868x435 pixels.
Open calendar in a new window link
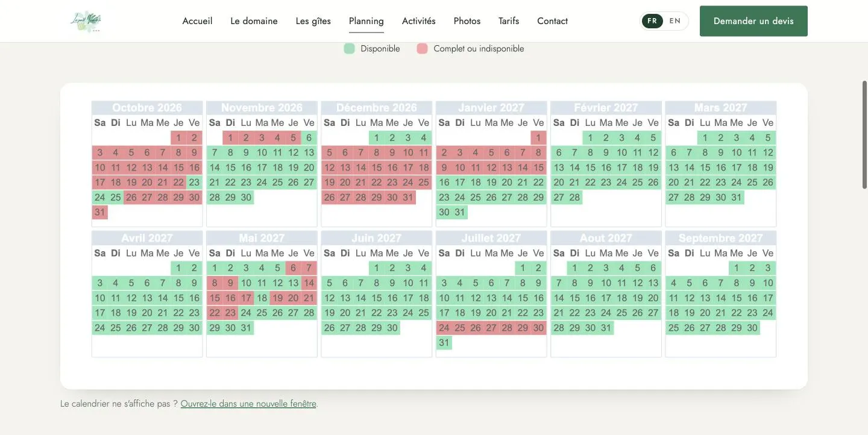click(248, 404)
